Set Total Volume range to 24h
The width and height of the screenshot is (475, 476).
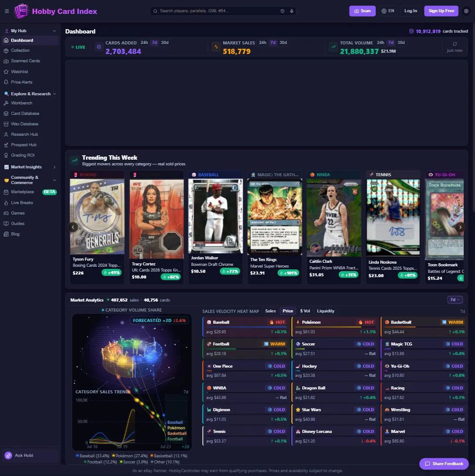tap(381, 43)
